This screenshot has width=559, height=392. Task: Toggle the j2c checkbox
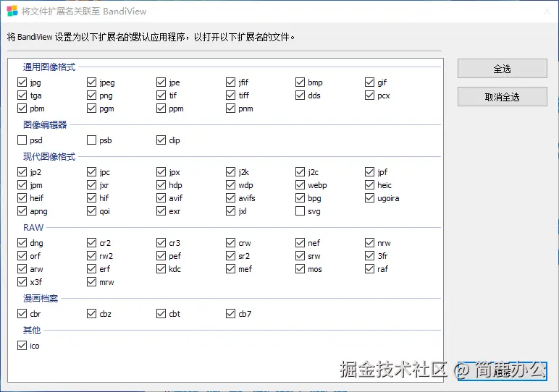click(300, 172)
